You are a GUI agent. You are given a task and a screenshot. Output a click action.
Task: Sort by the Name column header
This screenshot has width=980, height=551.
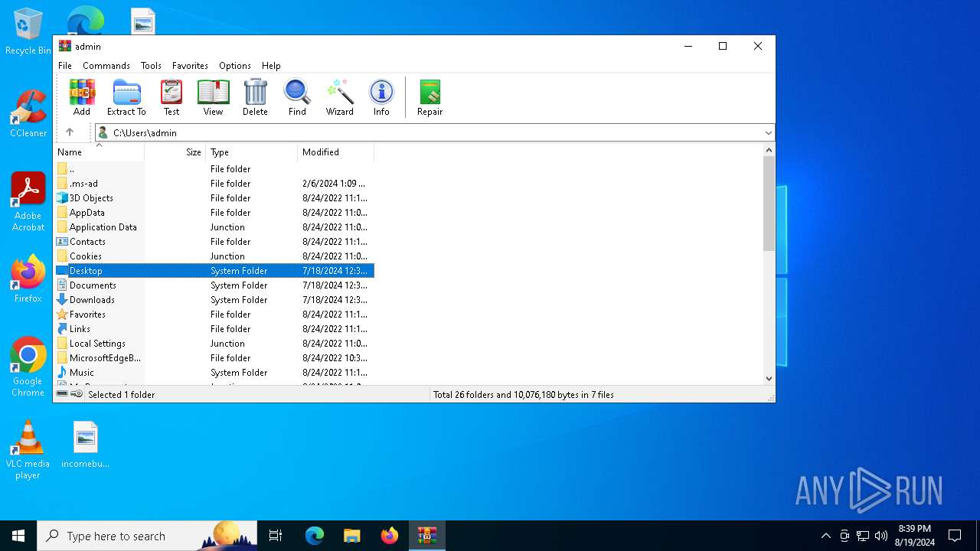(x=99, y=152)
